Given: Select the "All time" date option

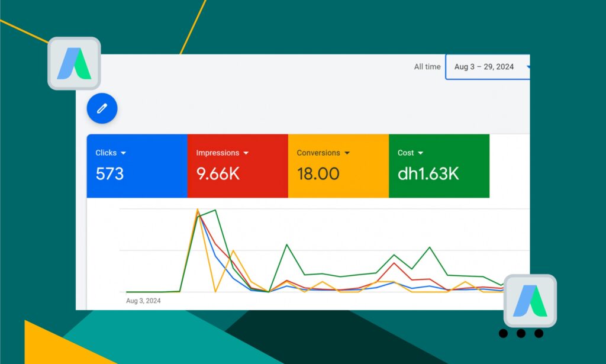Looking at the screenshot, I should coord(427,67).
